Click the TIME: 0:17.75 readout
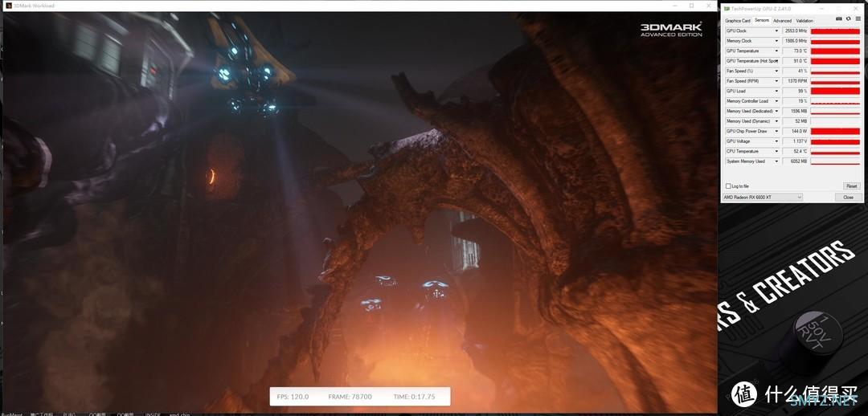This screenshot has width=868, height=416. (415, 397)
